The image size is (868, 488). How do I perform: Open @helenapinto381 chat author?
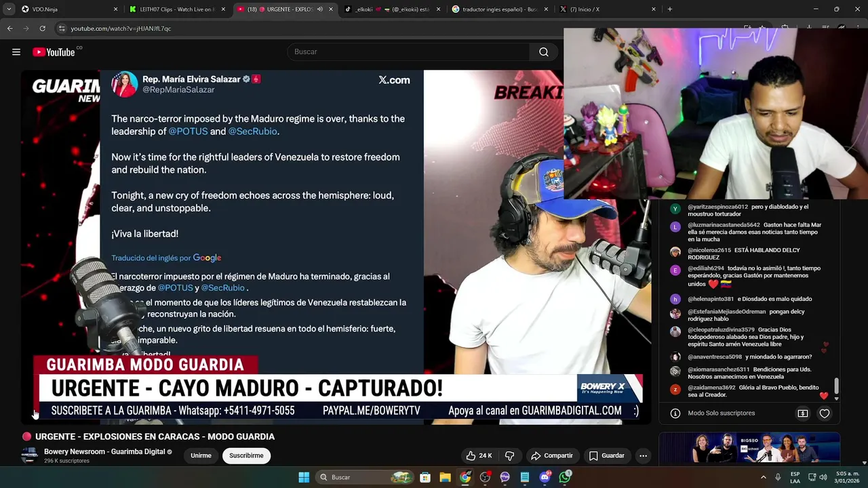coord(711,299)
